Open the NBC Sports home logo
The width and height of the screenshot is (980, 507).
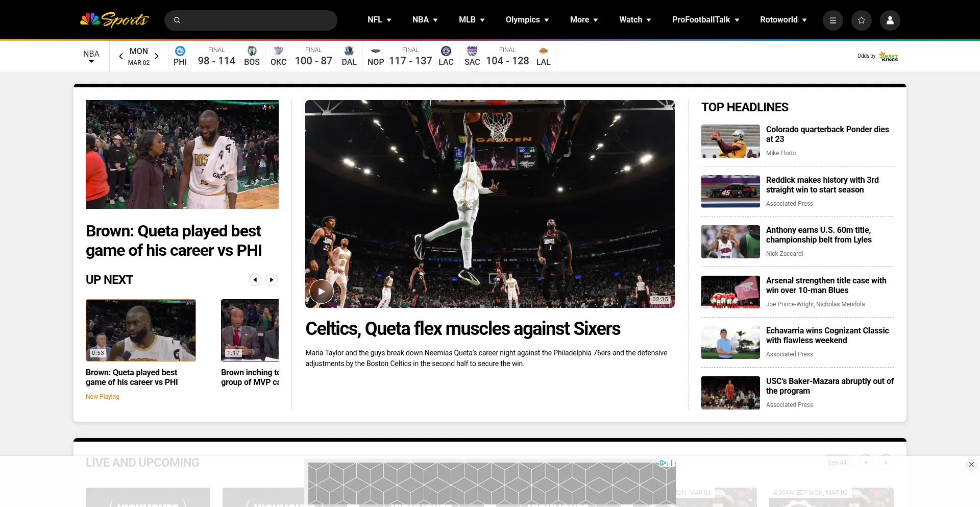coord(114,20)
